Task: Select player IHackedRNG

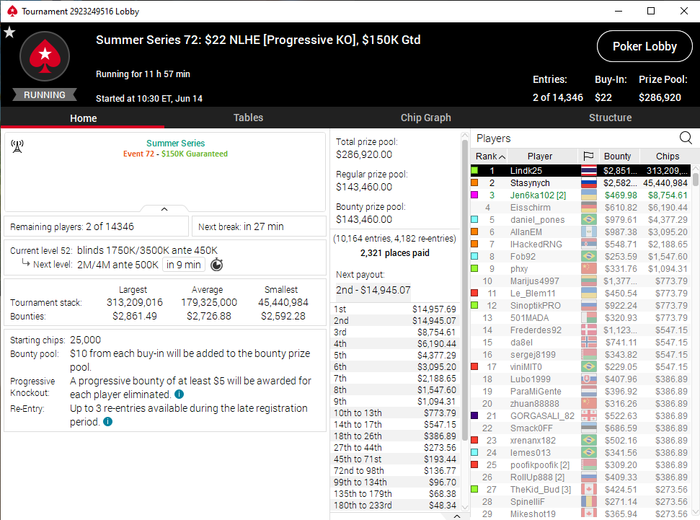Action: coord(580,244)
